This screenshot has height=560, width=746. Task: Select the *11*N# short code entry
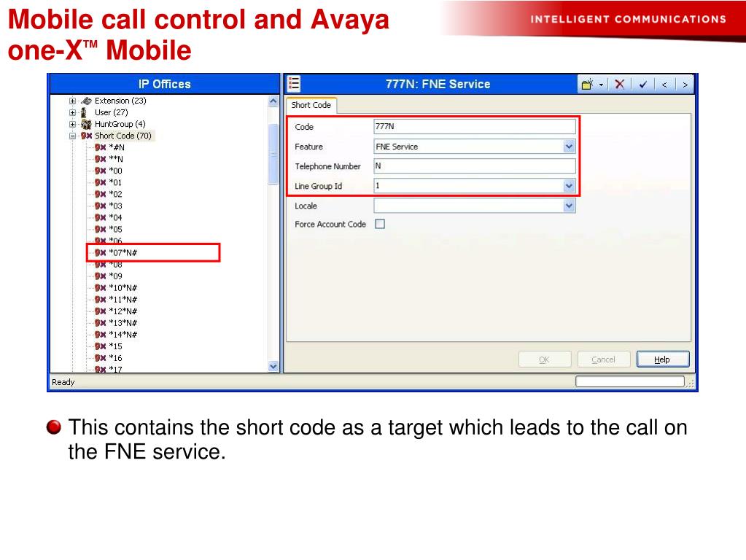pyautogui.click(x=123, y=300)
